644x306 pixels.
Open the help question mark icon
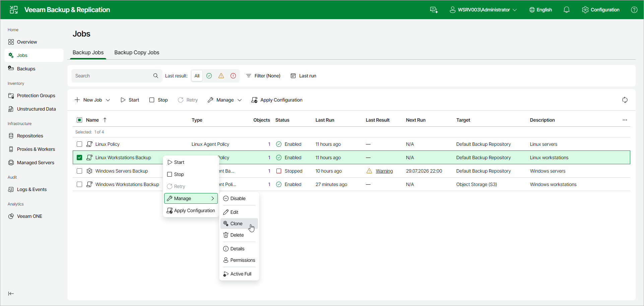(634, 10)
